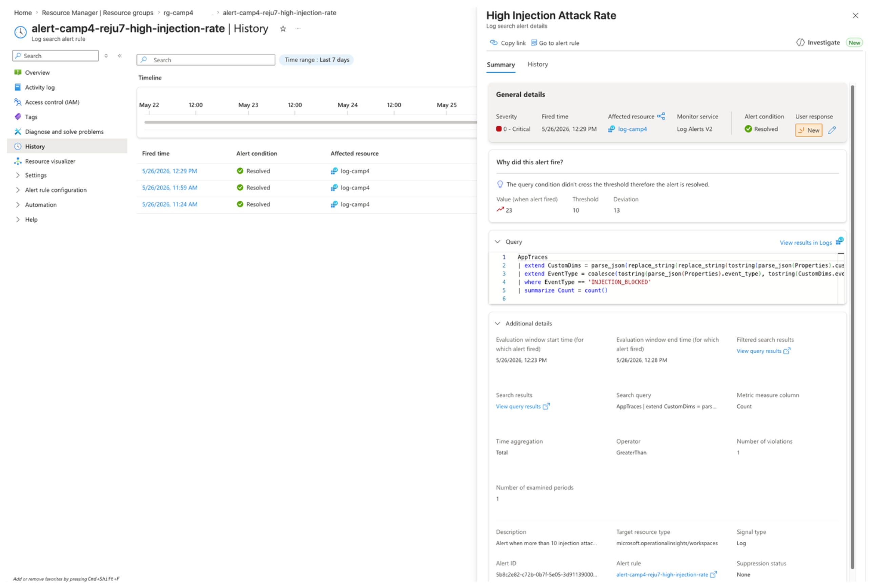Click the green New badge
873x588 pixels.
(854, 43)
